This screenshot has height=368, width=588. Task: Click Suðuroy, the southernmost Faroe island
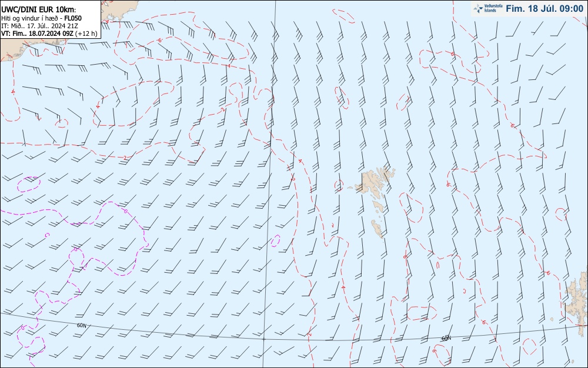[x=377, y=229]
